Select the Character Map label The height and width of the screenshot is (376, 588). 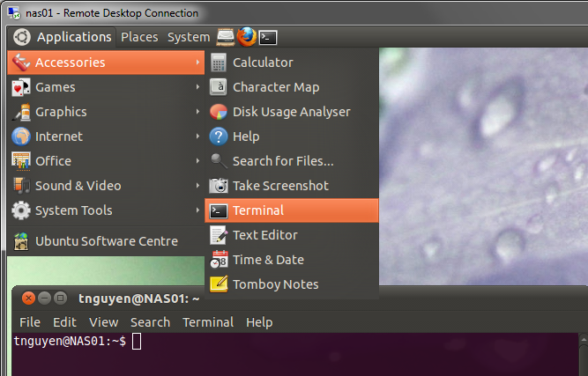(x=276, y=87)
